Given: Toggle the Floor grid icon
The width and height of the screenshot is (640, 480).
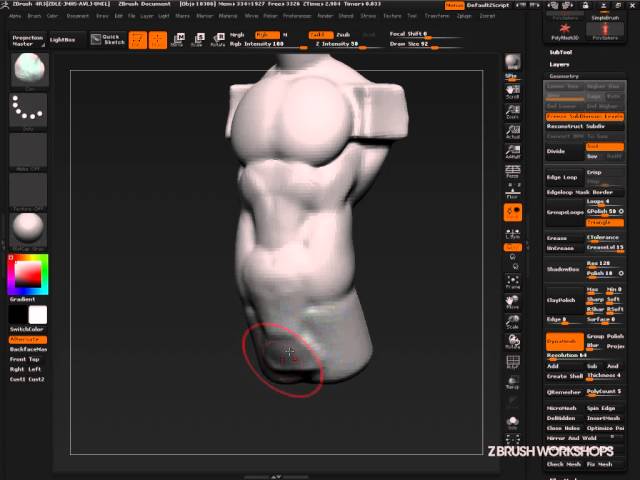Looking at the screenshot, I should pos(513,191).
